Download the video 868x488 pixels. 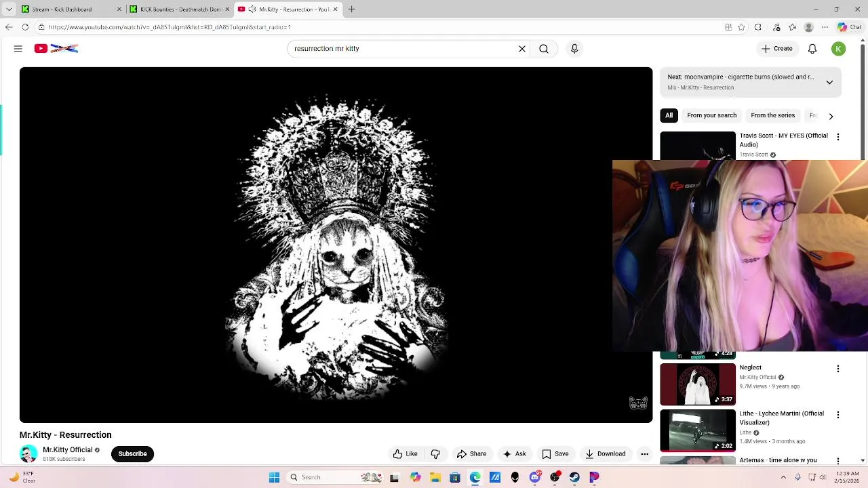(x=605, y=454)
